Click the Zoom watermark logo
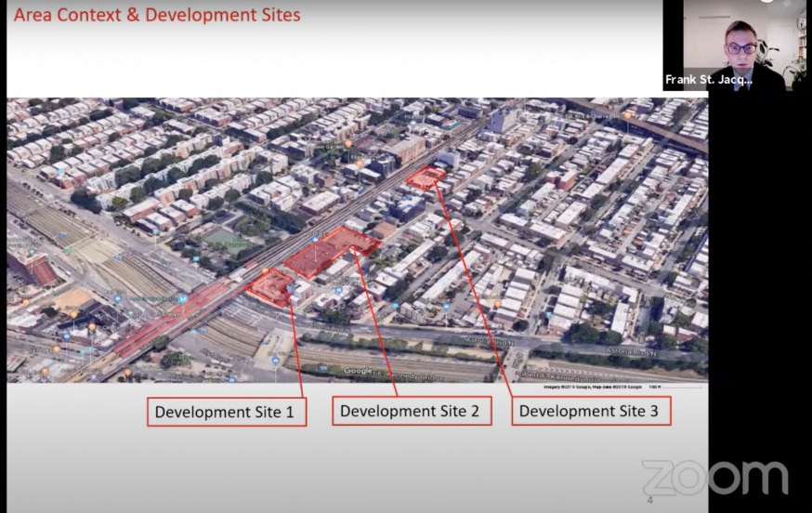Screen dimensions: 812x513 714,477
